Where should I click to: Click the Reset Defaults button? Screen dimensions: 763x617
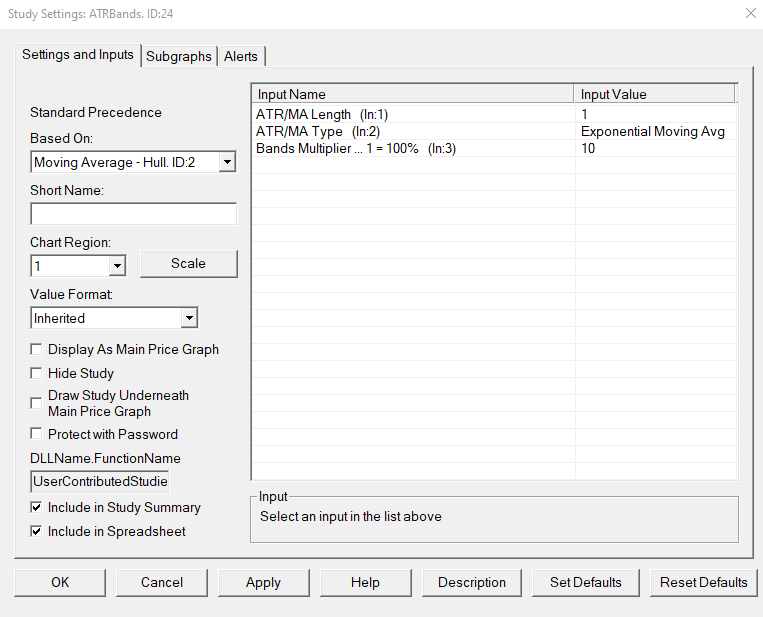click(x=703, y=582)
